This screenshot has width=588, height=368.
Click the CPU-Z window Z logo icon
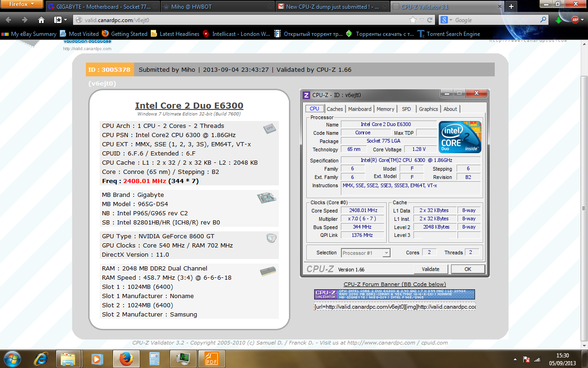[x=306, y=95]
